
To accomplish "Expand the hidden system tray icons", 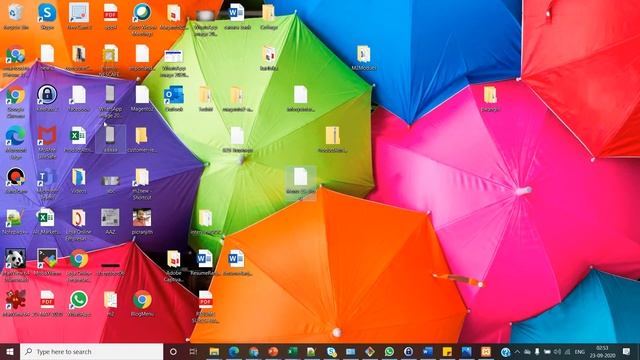I will 517,351.
